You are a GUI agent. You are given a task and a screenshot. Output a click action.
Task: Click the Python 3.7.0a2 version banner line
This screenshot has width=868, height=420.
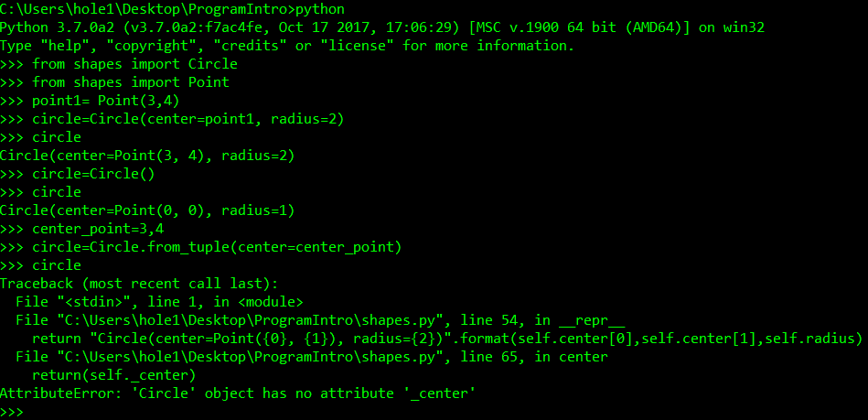382,27
